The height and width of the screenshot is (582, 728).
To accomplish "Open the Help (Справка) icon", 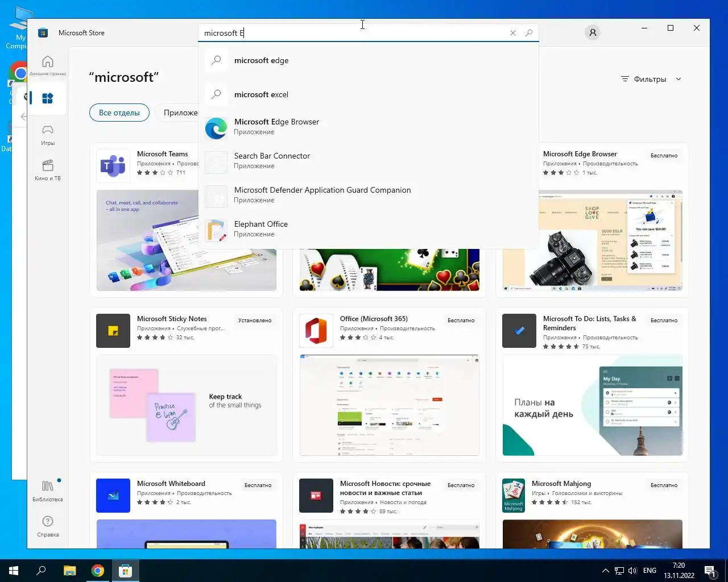I will click(x=48, y=526).
